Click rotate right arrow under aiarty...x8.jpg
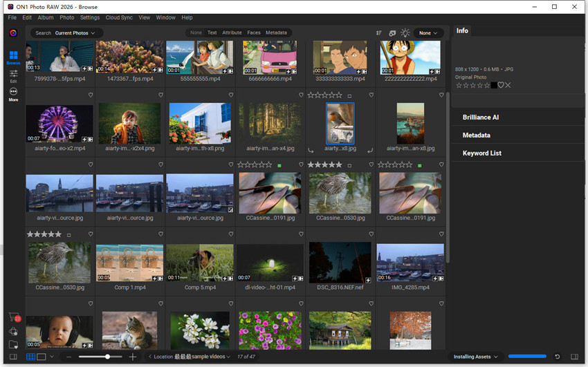 (x=370, y=151)
